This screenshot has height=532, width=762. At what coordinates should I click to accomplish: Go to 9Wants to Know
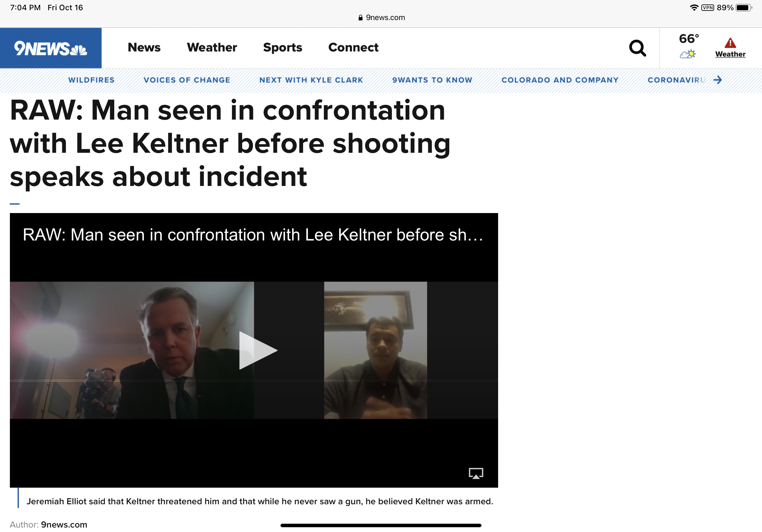[x=432, y=80]
